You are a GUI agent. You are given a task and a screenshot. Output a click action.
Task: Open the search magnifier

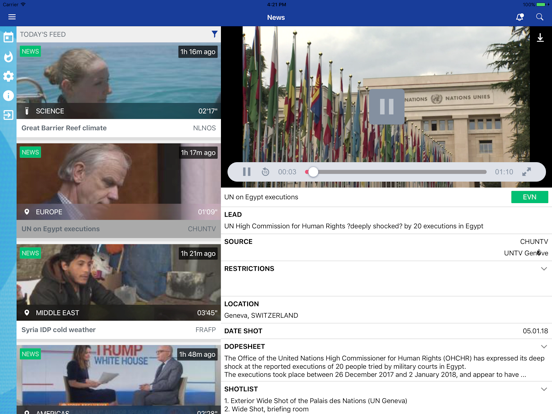click(x=539, y=17)
